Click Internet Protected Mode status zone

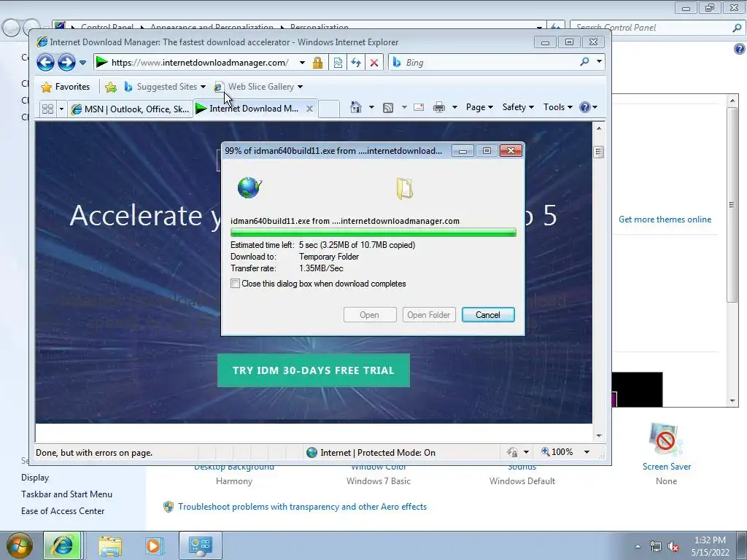click(371, 452)
